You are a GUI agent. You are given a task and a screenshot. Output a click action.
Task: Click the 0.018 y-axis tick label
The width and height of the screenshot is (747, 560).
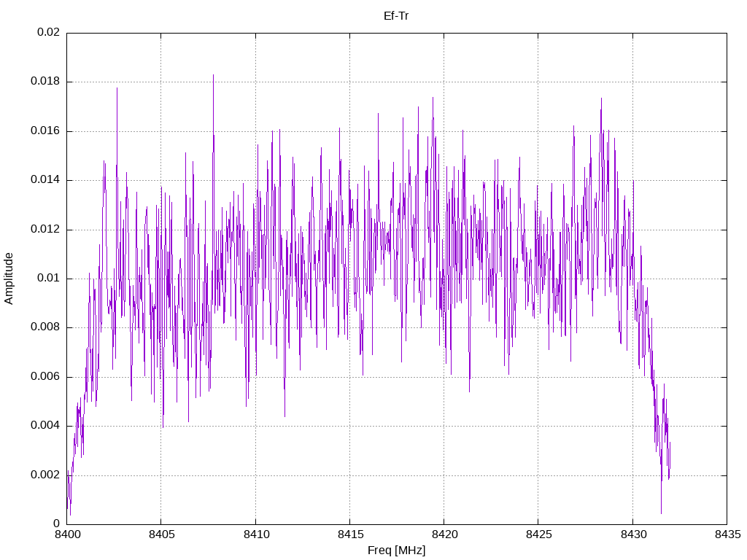[x=45, y=82]
